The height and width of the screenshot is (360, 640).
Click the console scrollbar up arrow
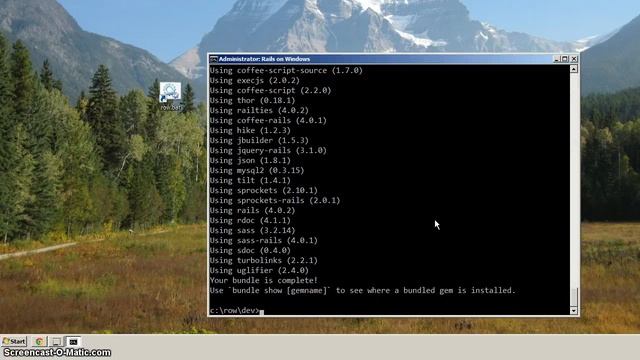click(x=573, y=69)
